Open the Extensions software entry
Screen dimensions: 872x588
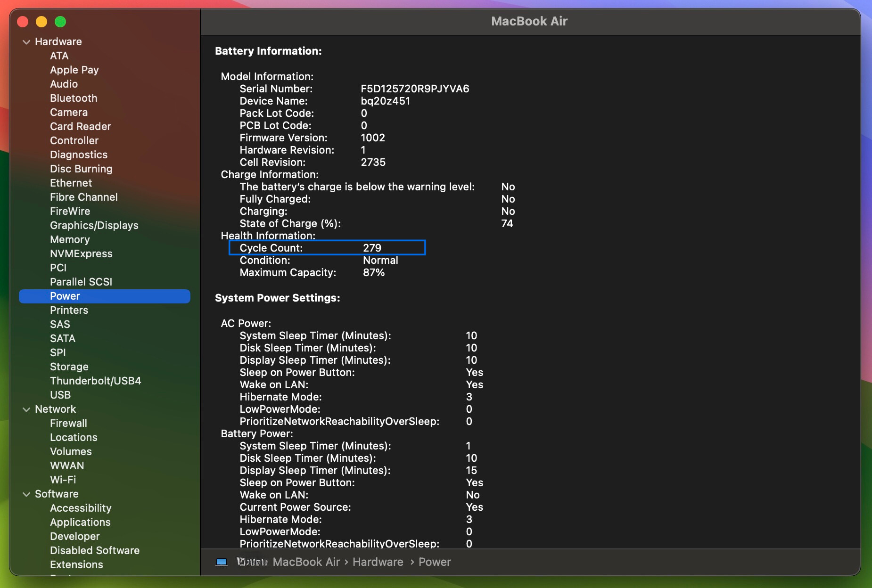coord(77,564)
